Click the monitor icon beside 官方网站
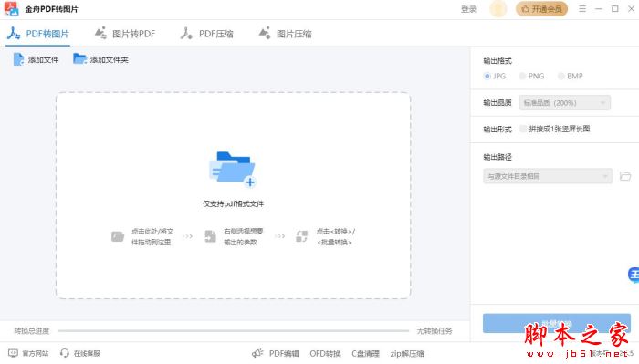Viewport: 639px width, 364px height. coord(13,353)
